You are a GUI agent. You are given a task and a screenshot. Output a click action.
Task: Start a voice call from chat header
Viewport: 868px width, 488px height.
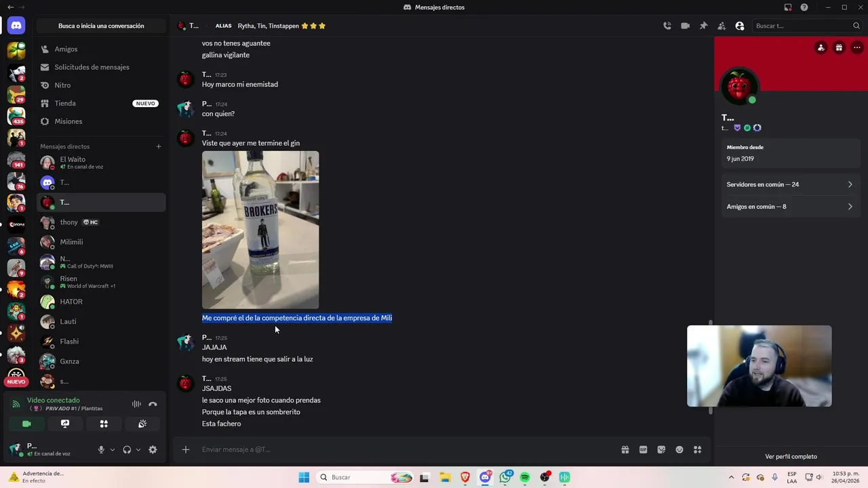pyautogui.click(x=667, y=26)
